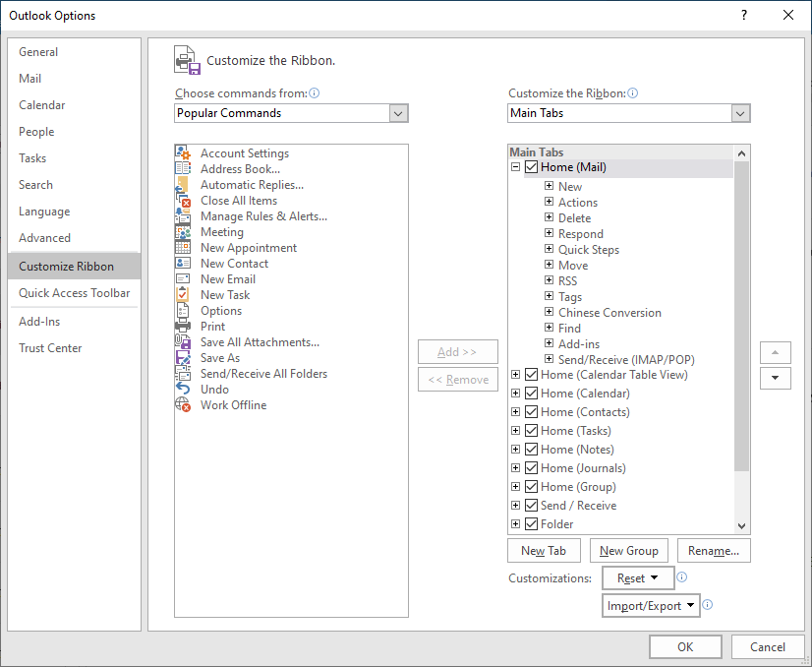812x667 pixels.
Task: Uncheck Home (Calendar Table View) checkbox
Action: (531, 375)
